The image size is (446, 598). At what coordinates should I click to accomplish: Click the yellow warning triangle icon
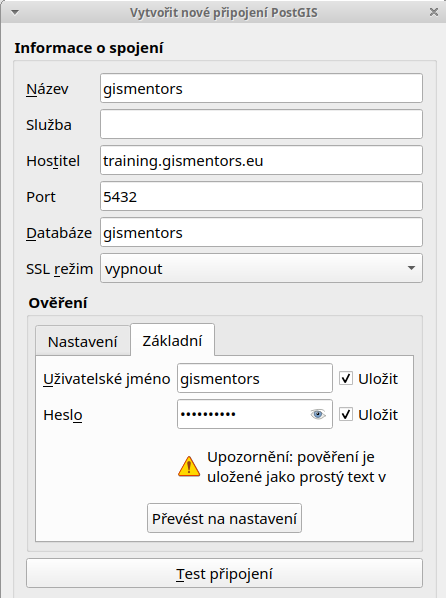[189, 467]
